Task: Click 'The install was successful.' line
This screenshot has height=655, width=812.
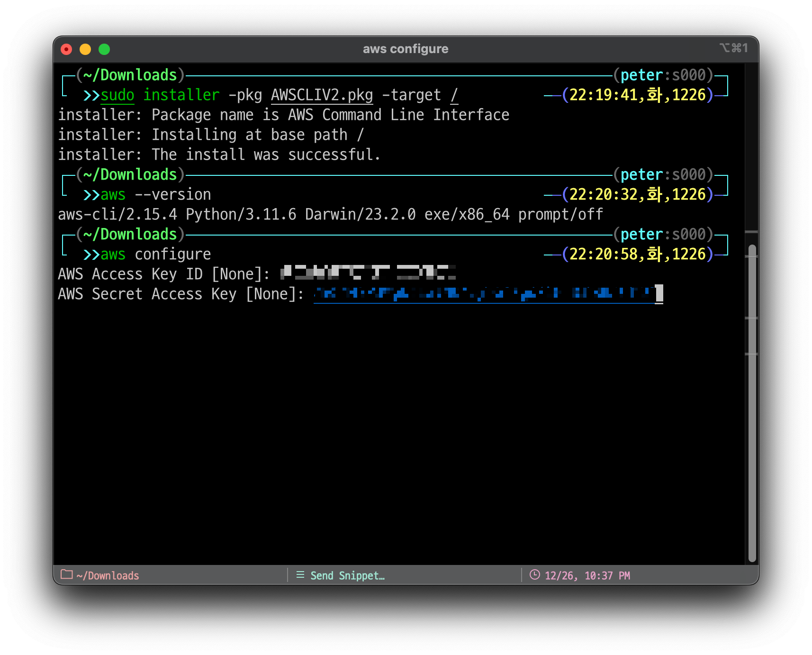Action: [219, 155]
